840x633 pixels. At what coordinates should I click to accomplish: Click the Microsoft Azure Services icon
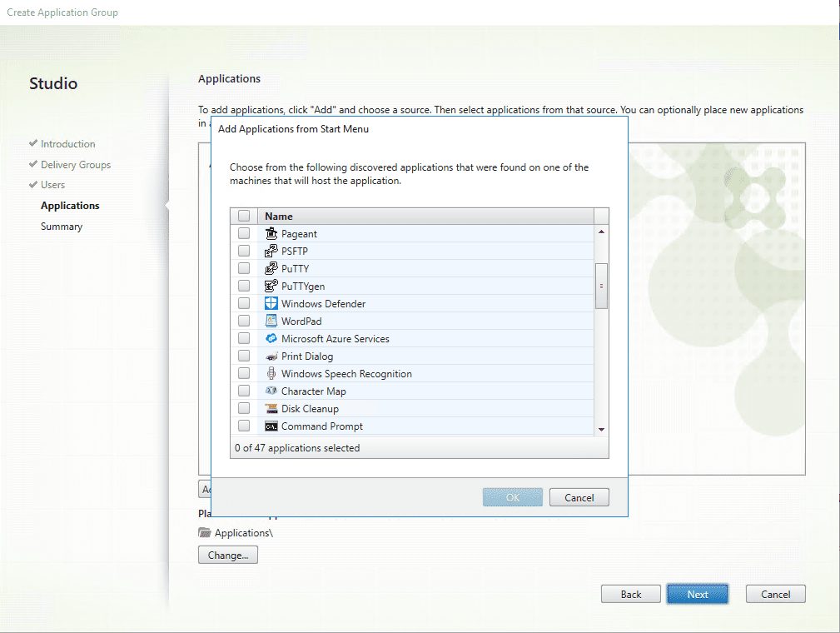(271, 338)
